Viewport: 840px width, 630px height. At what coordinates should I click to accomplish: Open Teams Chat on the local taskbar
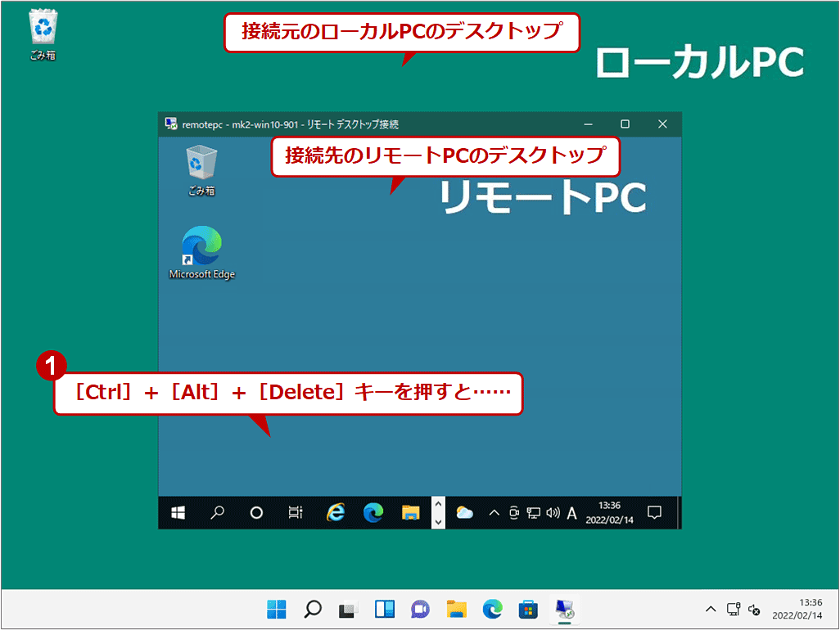point(420,609)
